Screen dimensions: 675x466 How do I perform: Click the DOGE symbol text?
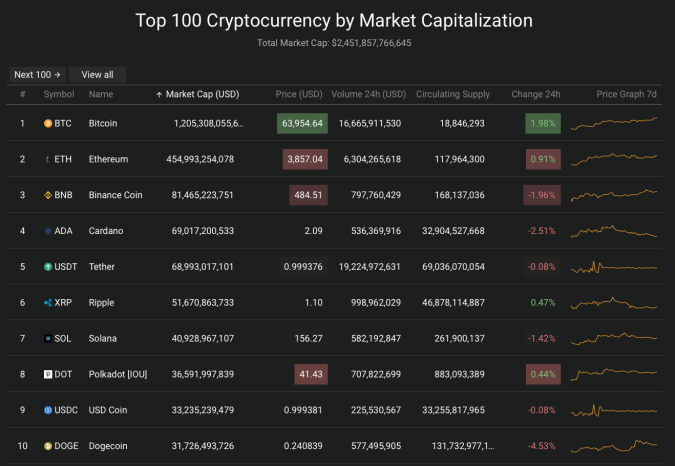pyautogui.click(x=66, y=446)
